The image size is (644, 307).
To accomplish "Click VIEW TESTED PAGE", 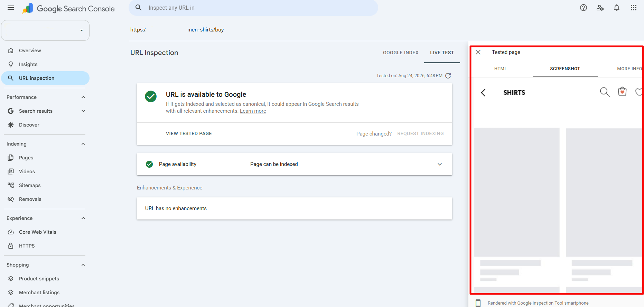I will tap(189, 133).
